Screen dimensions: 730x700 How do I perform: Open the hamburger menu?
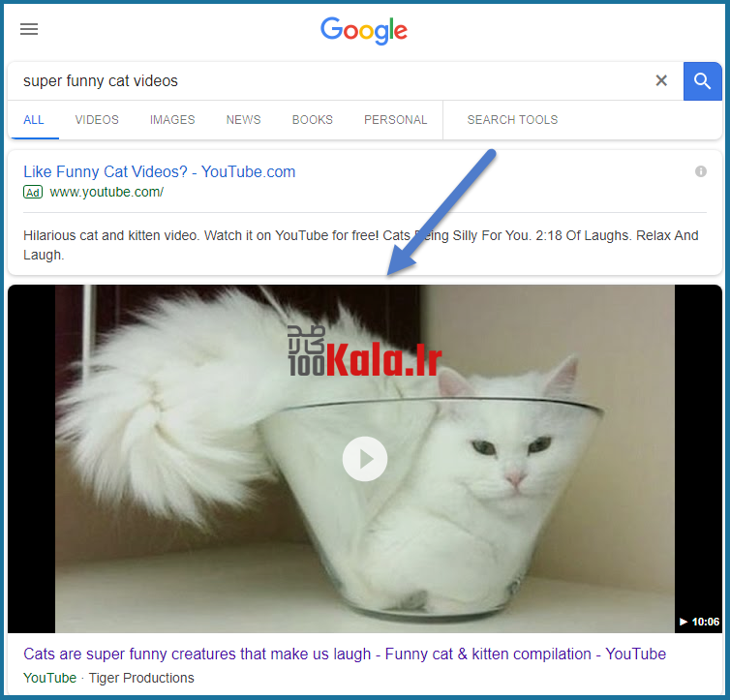click(29, 29)
